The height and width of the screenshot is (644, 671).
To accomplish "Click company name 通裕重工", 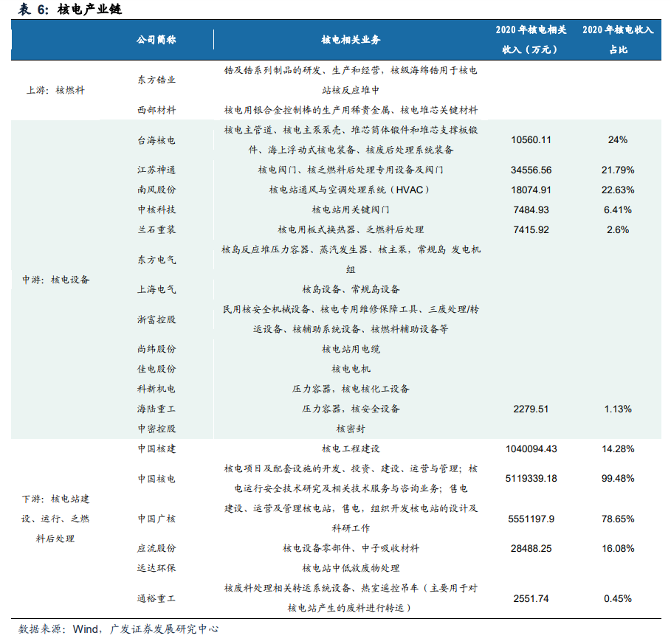I will (x=156, y=598).
